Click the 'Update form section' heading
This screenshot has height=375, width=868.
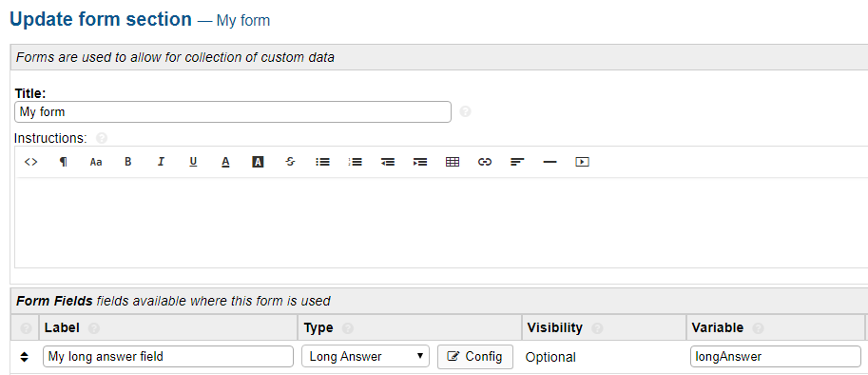[x=102, y=19]
